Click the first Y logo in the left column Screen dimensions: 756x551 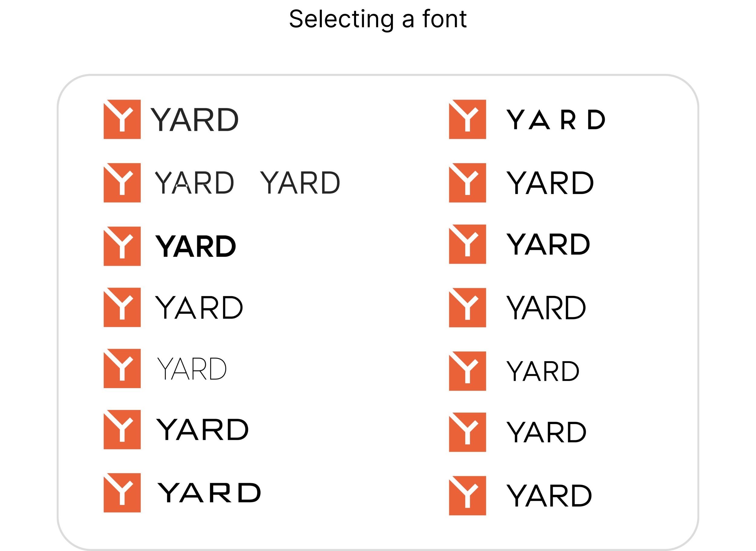(x=122, y=119)
